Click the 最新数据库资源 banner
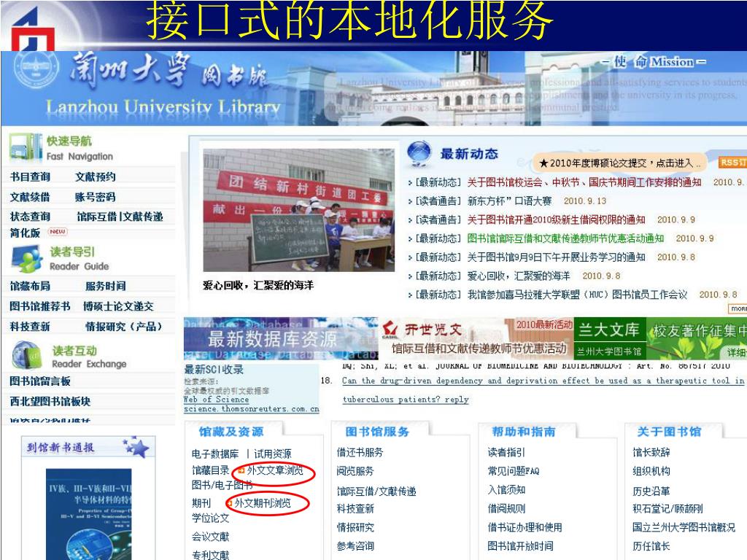 coord(281,338)
